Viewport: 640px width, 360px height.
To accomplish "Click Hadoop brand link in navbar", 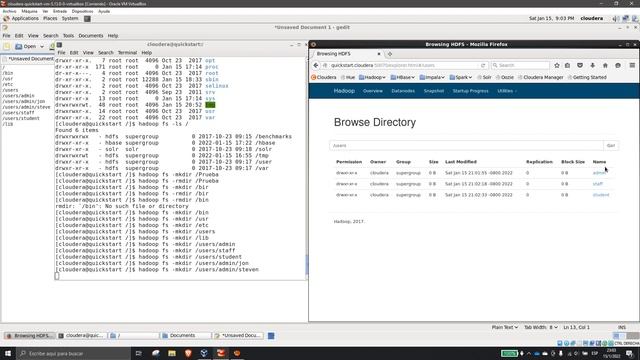I will 344,91.
